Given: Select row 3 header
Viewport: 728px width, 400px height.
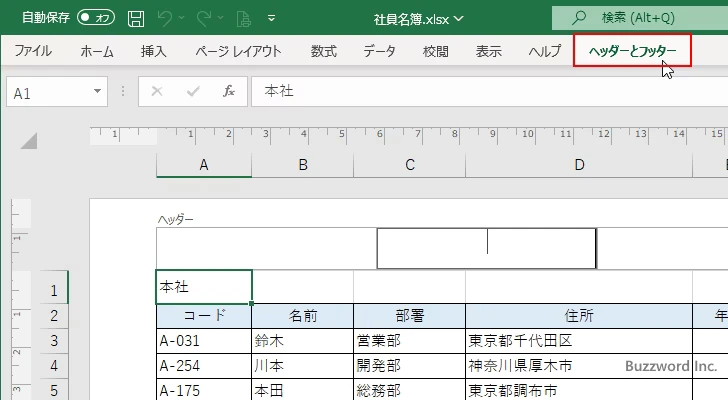Looking at the screenshot, I should 54,341.
